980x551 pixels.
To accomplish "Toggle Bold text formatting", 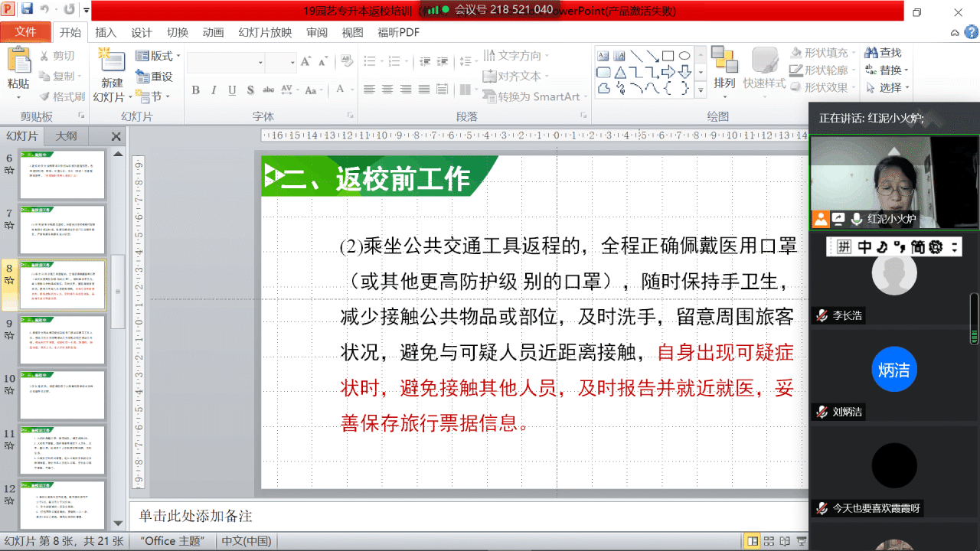I will pos(195,90).
